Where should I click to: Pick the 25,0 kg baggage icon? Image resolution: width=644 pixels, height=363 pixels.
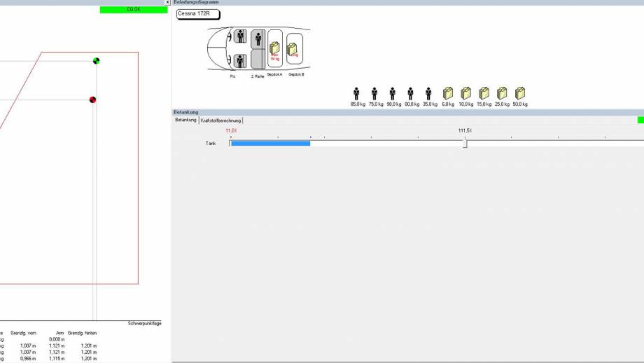pyautogui.click(x=502, y=93)
